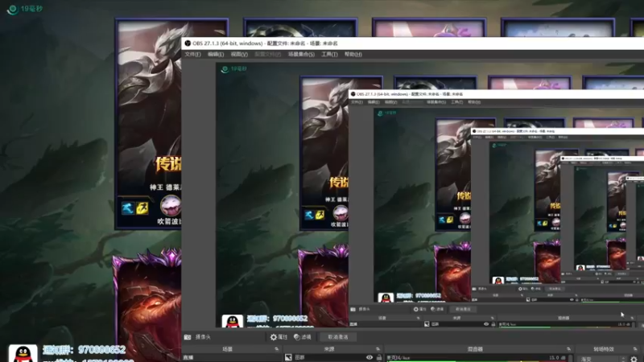Open the 工具(T) menu in the main OBS window
Image resolution: width=644 pixels, height=362 pixels.
(x=329, y=54)
